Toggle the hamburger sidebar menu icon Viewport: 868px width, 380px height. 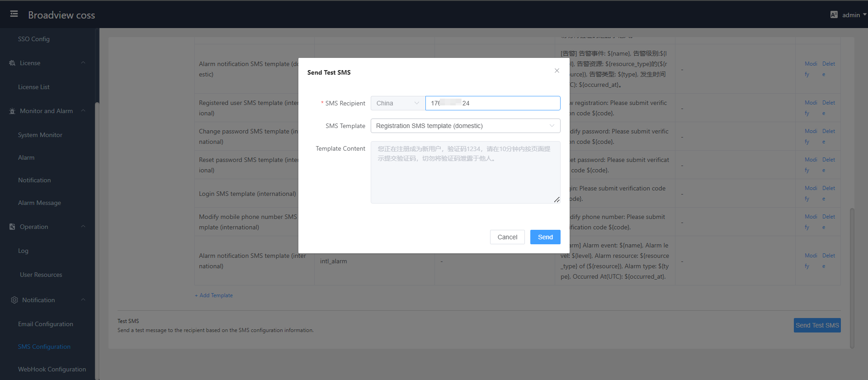coord(14,14)
